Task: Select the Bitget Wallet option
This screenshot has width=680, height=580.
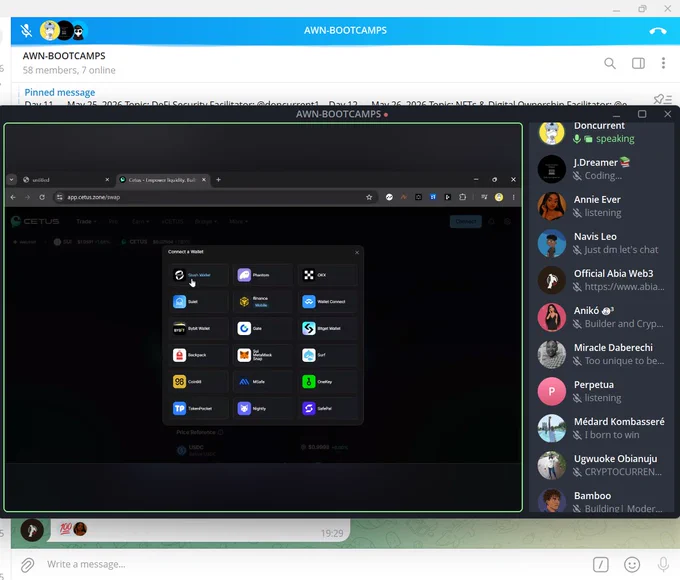Action: 327,328
